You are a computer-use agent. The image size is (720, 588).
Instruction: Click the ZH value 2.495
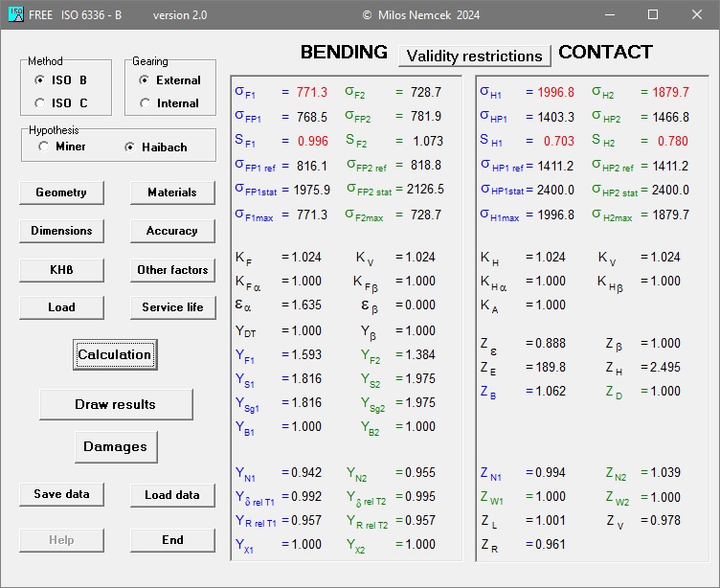click(664, 367)
